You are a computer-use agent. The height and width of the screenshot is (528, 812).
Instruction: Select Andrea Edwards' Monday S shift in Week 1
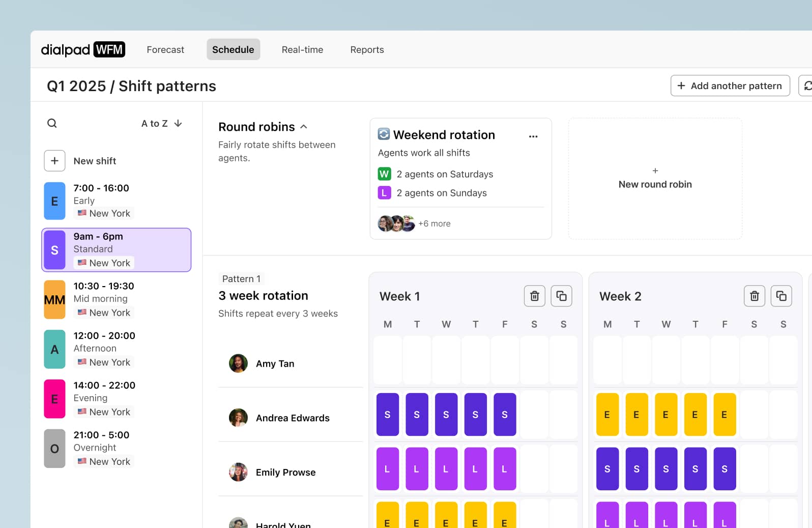pos(388,414)
